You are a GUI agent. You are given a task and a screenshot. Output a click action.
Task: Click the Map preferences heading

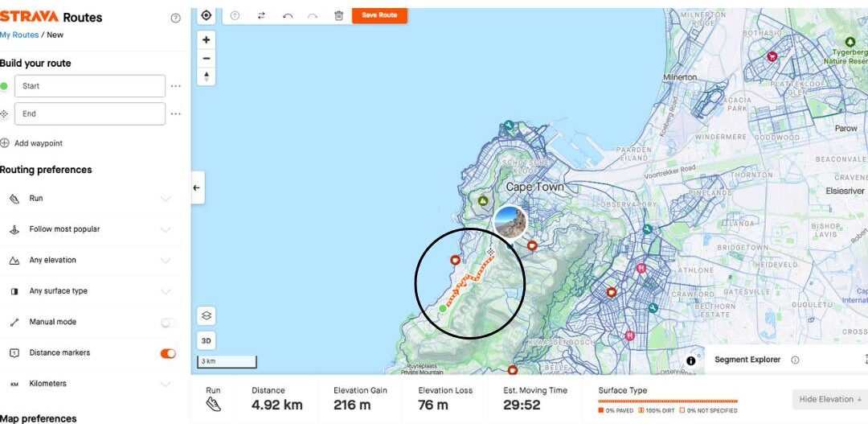click(39, 418)
